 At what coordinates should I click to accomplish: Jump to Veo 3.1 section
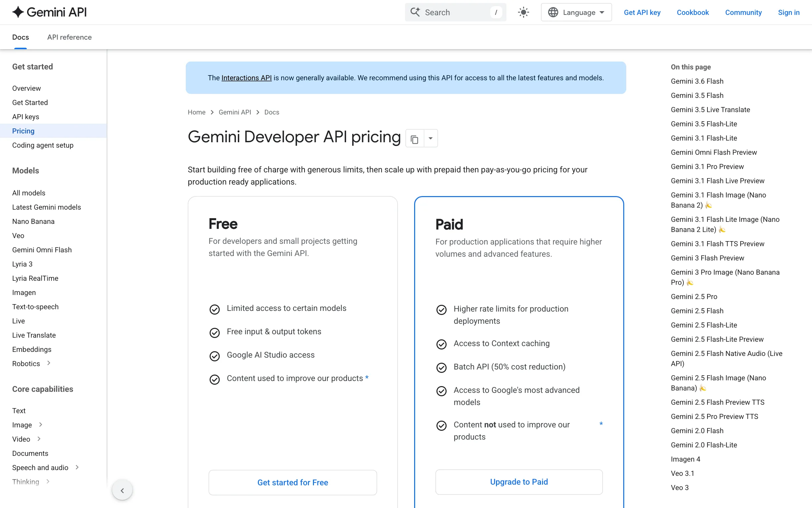click(682, 473)
